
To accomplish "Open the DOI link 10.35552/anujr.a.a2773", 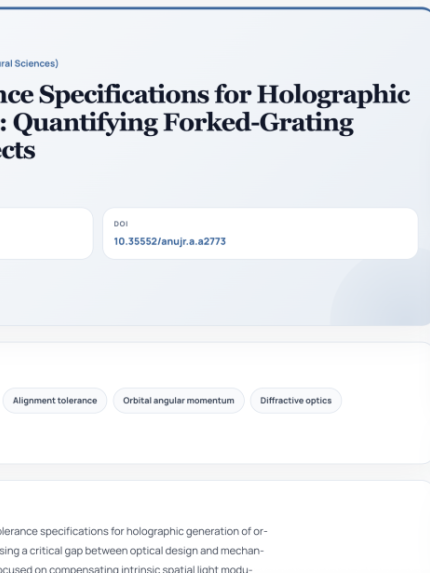I will [170, 242].
